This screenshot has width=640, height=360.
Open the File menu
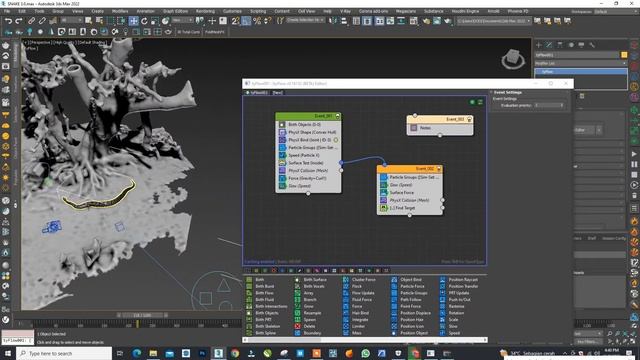(x=7, y=11)
